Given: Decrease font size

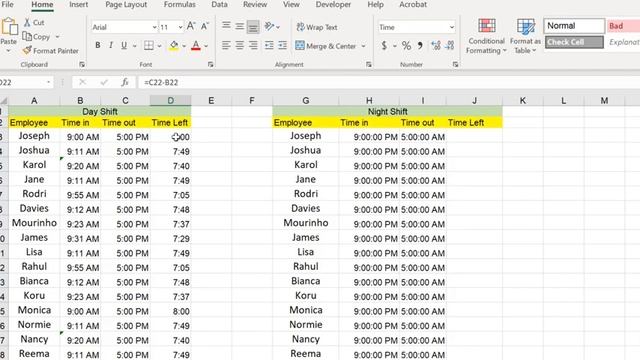Looking at the screenshot, I should (x=205, y=27).
